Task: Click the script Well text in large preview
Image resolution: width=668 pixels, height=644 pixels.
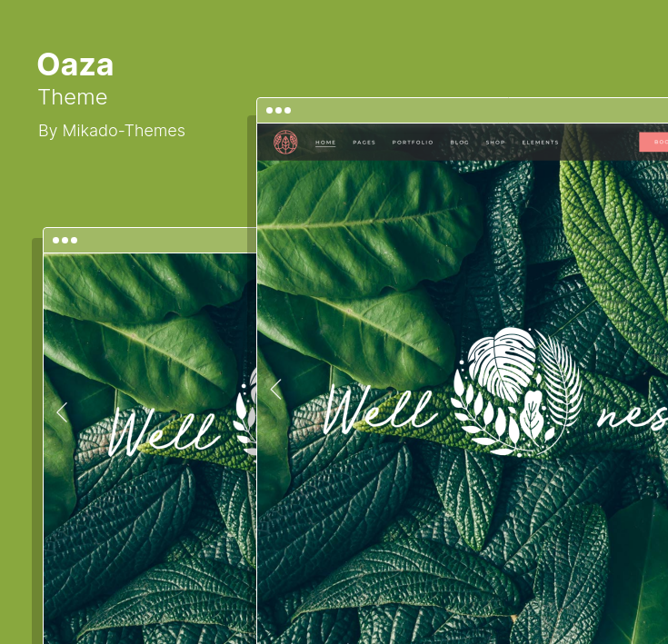Action: tap(379, 411)
